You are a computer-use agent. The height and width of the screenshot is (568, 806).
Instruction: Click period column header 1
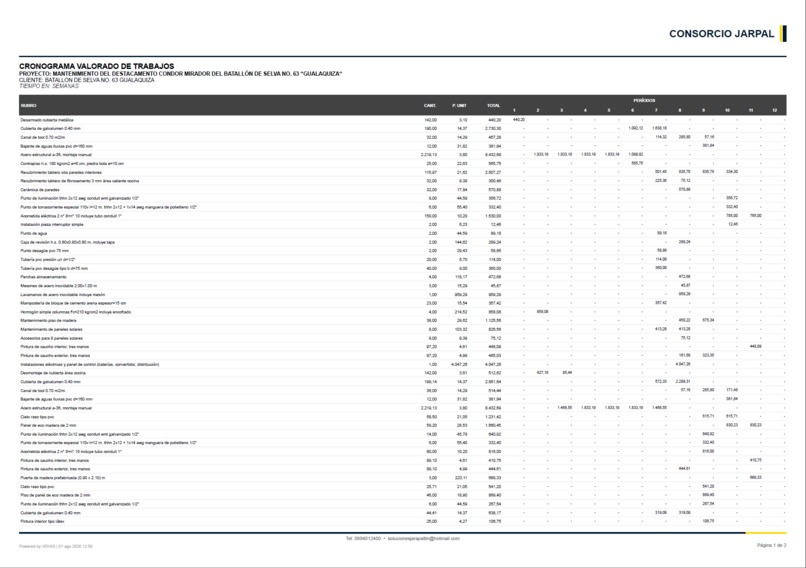click(514, 110)
